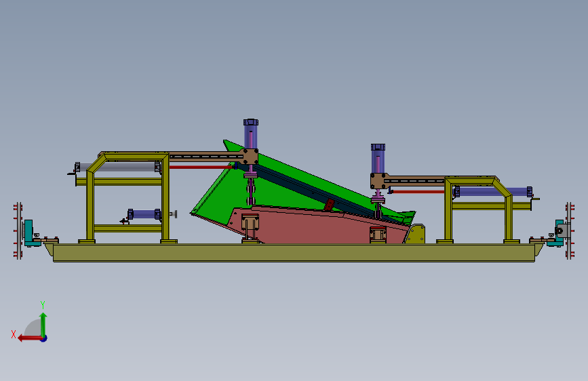The width and height of the screenshot is (588, 381).
Task: Select the long olive base beam
Action: pos(294,253)
